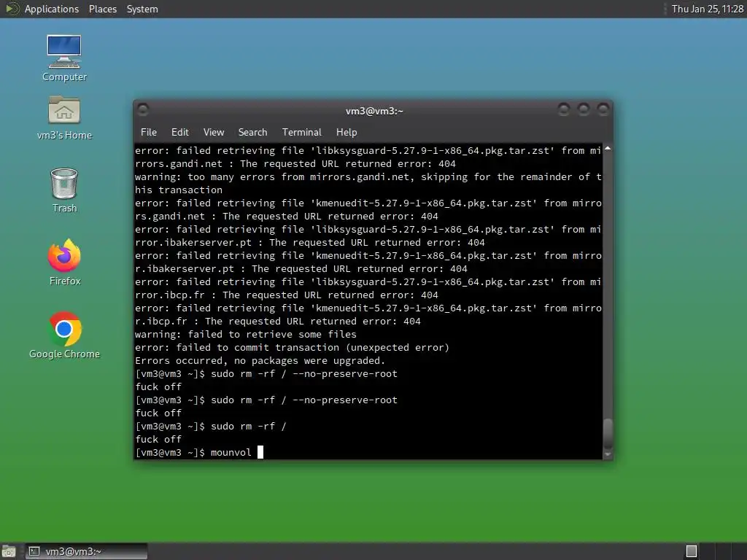The width and height of the screenshot is (747, 560).
Task: Click 'Errors occurred, no packages were upgraded.' line
Action: click(x=260, y=360)
